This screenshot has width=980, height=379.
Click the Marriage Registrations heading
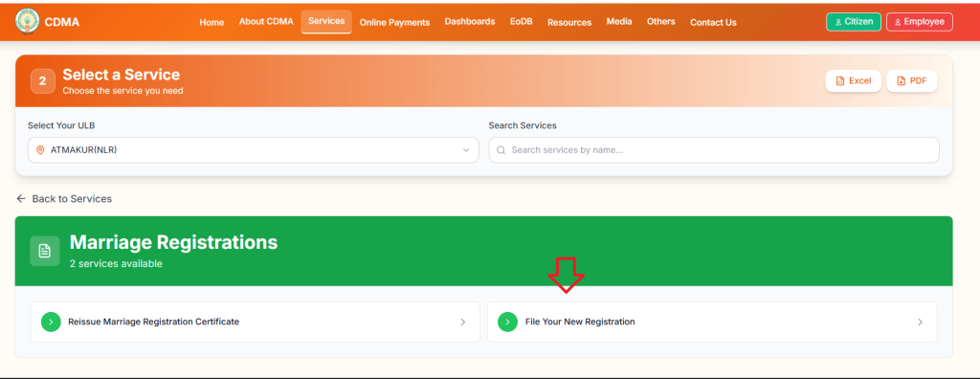pos(173,242)
